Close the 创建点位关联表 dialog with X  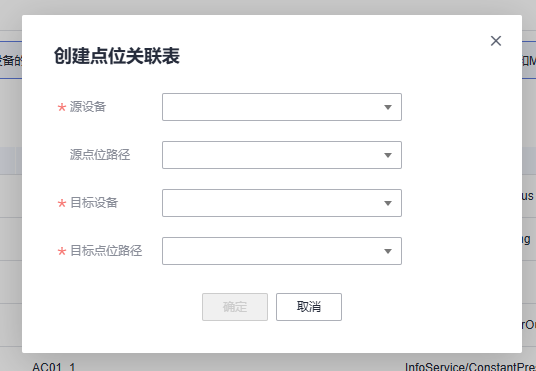(x=496, y=41)
